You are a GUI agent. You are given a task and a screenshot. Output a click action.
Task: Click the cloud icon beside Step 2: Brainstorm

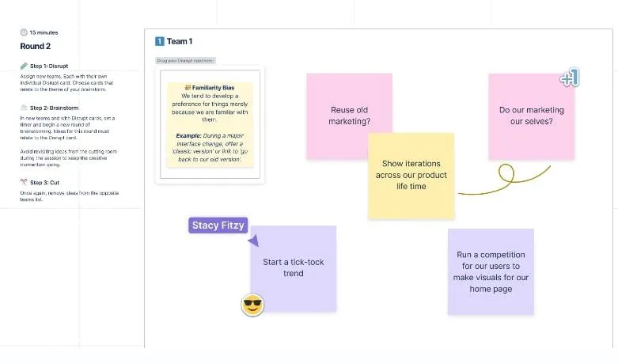coord(24,108)
